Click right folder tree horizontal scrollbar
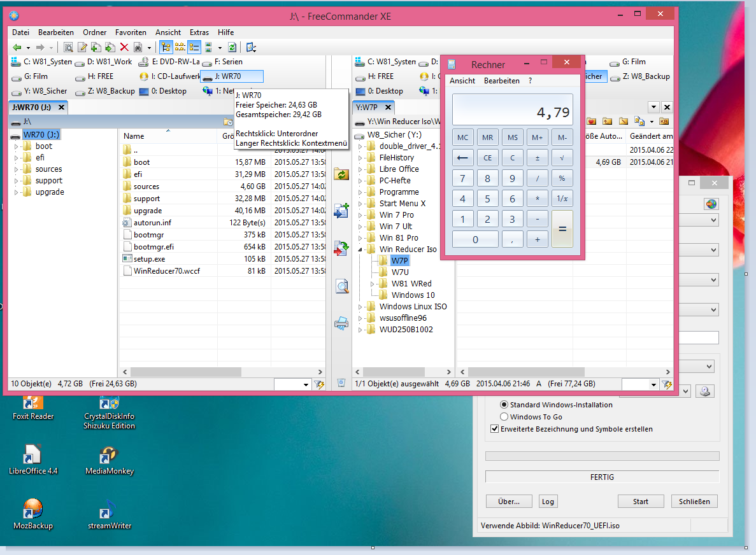This screenshot has height=555, width=756. coord(394,372)
